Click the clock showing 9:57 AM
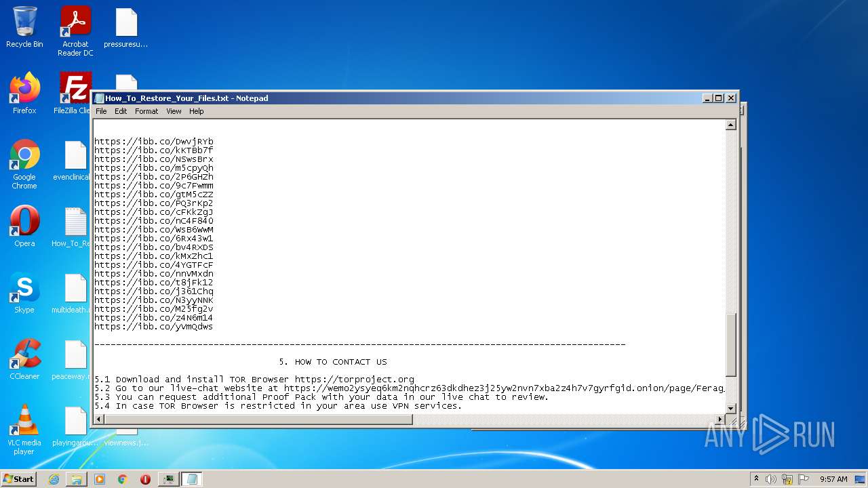This screenshot has height=488, width=868. pos(833,479)
